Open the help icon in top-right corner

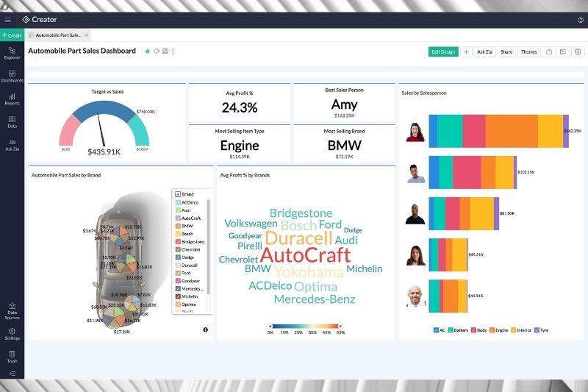(x=581, y=21)
